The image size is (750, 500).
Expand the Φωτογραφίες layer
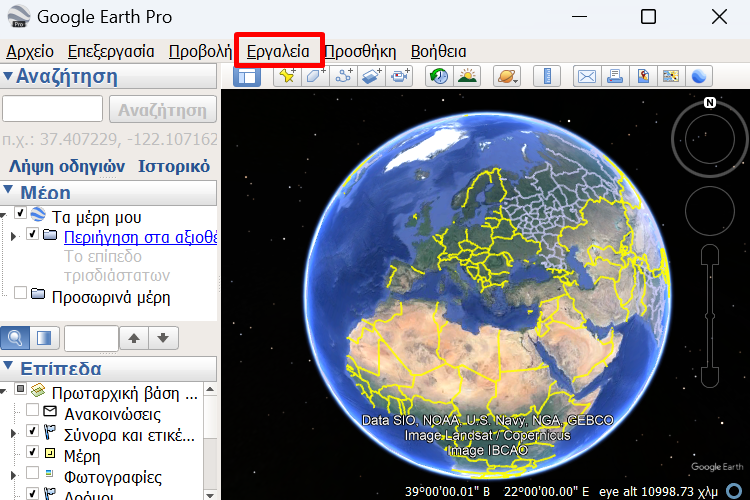[x=13, y=476]
